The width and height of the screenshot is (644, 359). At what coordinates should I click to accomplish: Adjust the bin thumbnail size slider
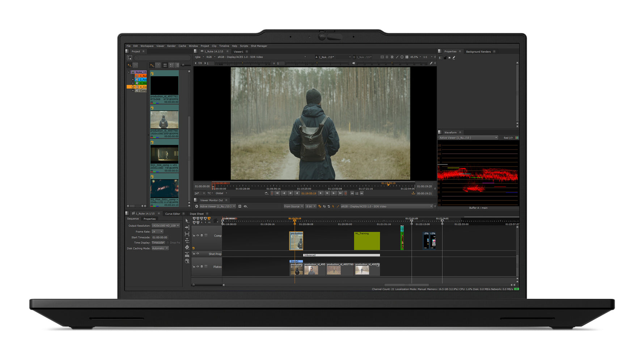(184, 65)
